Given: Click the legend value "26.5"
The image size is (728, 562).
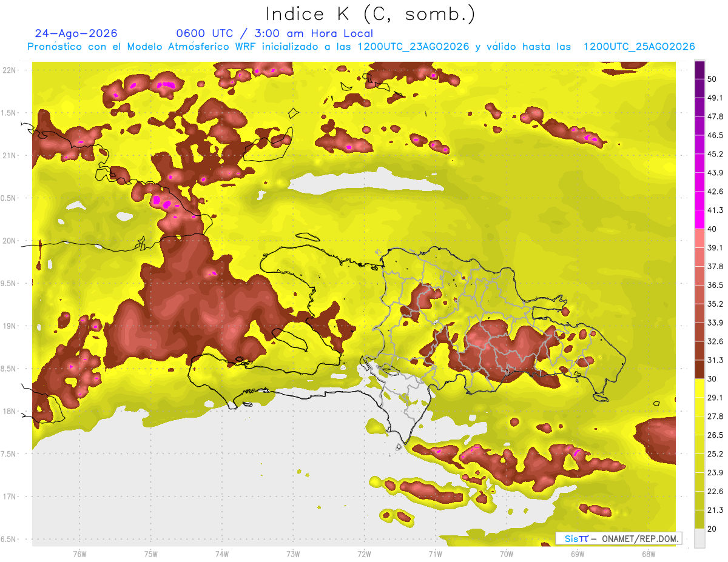Looking at the screenshot, I should [715, 435].
